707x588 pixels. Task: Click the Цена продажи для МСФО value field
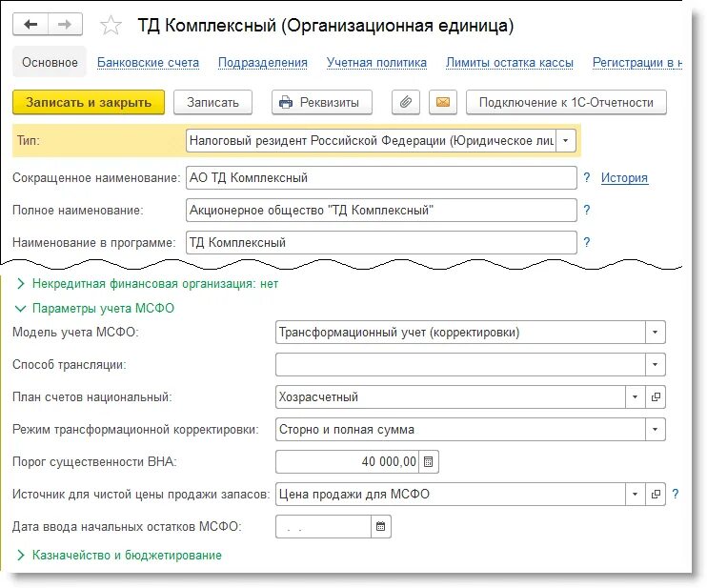[451, 495]
